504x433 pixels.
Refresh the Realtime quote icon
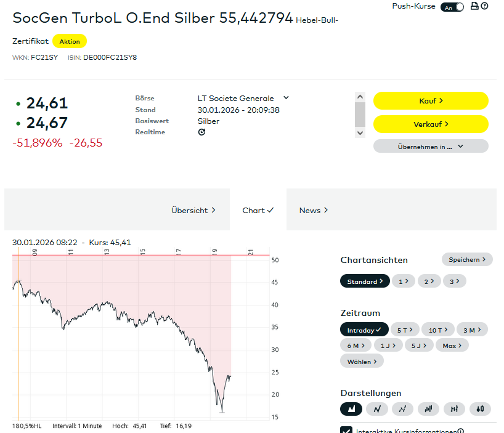tap(201, 132)
